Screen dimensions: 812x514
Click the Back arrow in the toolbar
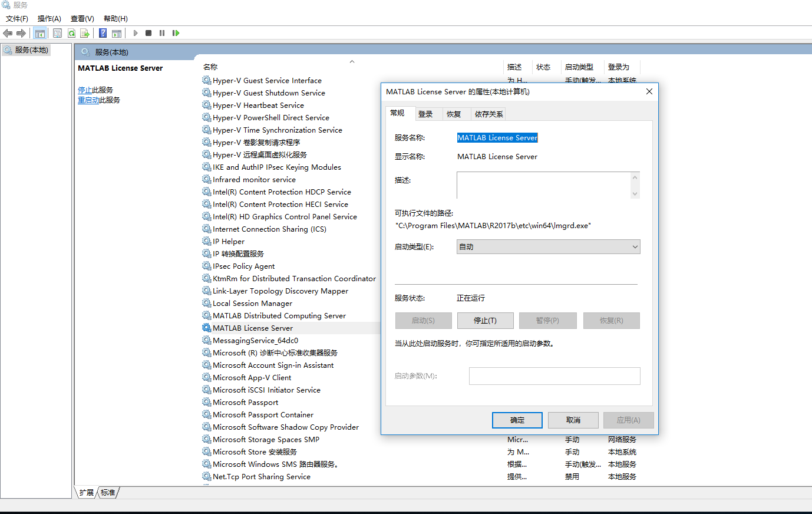[8, 33]
